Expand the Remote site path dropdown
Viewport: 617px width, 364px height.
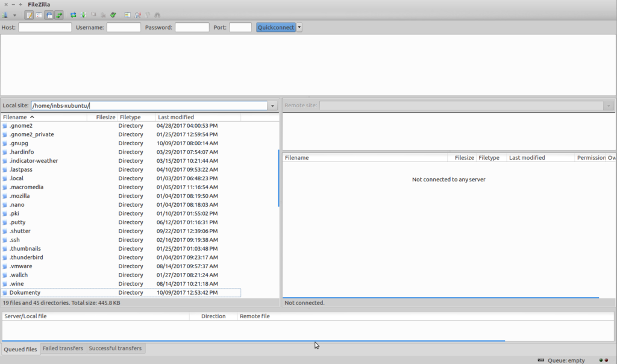(609, 105)
